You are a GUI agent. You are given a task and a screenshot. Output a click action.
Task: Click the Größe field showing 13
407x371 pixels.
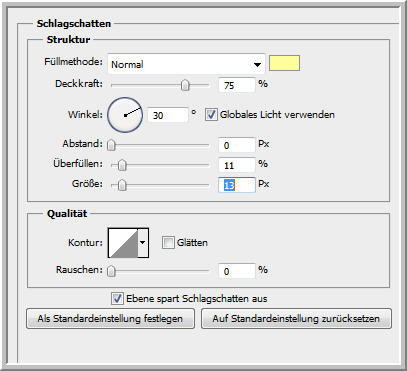click(x=236, y=185)
